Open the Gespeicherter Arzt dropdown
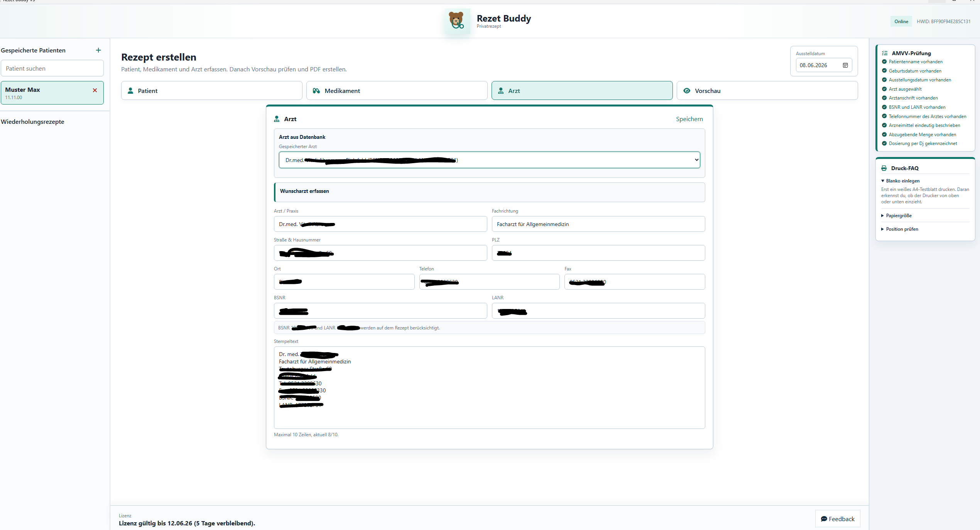Viewport: 980px width, 530px height. pos(489,160)
